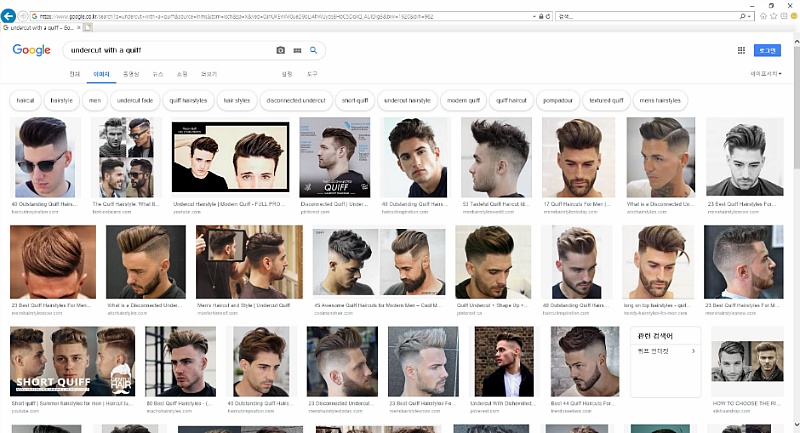Expand the 더보기 (More) menu
800x433 pixels.
coord(209,74)
